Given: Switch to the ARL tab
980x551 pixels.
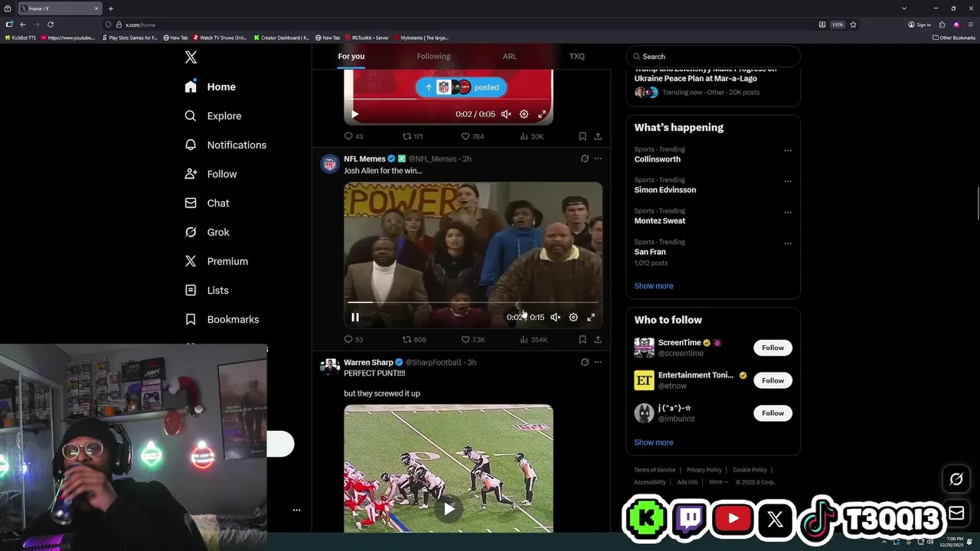Looking at the screenshot, I should point(510,56).
